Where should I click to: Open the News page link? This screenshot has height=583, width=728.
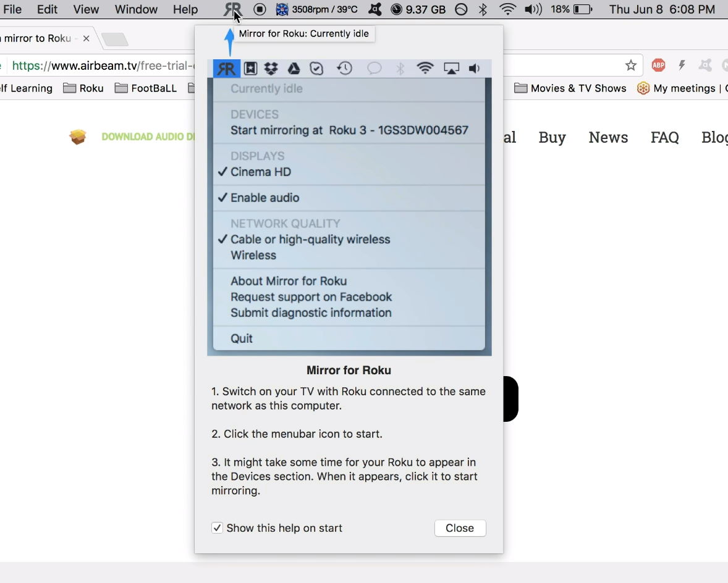coord(608,137)
